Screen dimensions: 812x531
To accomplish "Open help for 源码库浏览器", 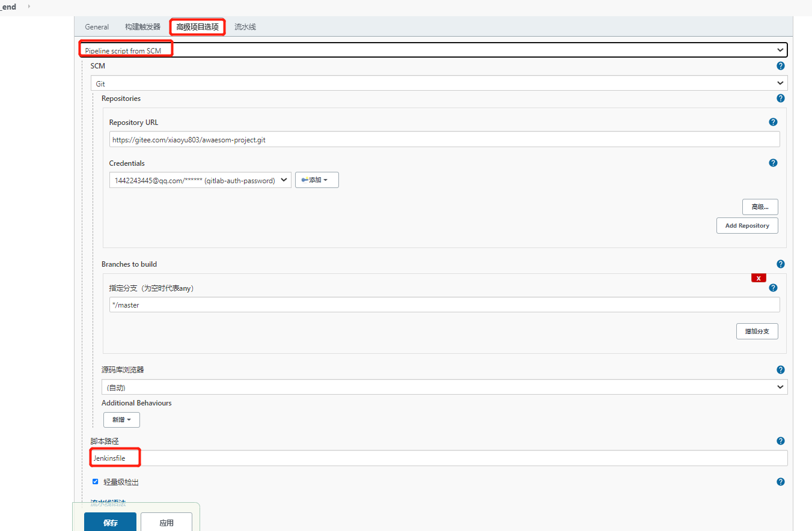I will [780, 370].
